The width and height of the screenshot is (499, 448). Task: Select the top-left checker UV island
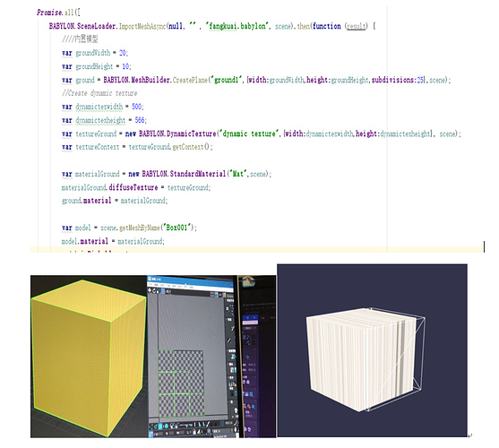point(167,360)
